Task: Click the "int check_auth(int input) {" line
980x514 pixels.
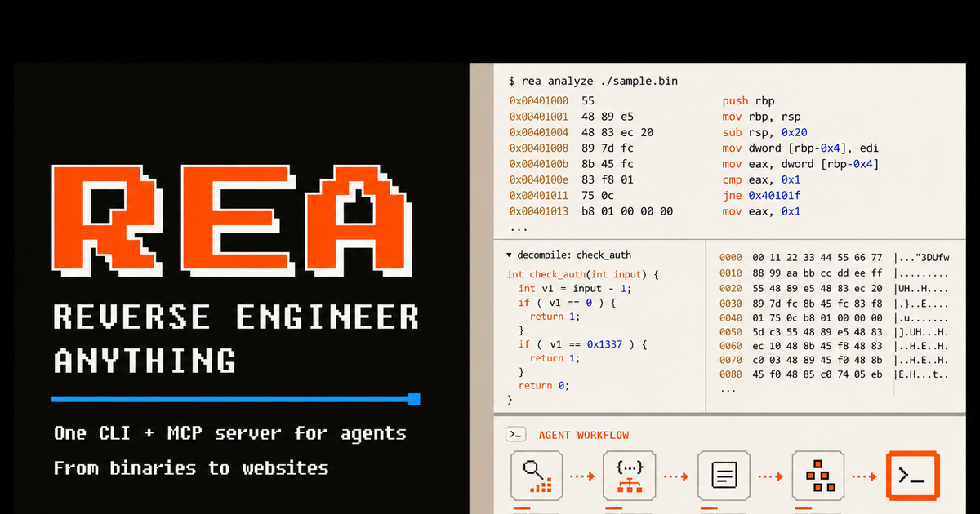Action: click(582, 275)
